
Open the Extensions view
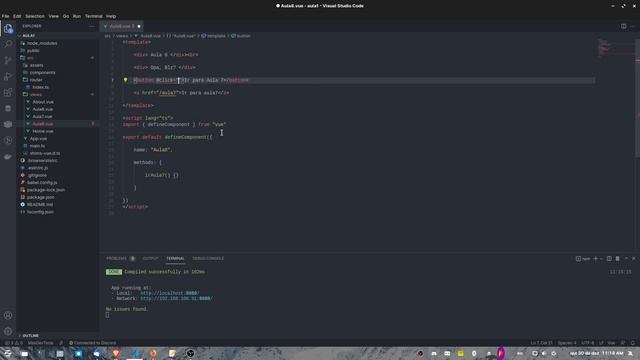coord(8,92)
